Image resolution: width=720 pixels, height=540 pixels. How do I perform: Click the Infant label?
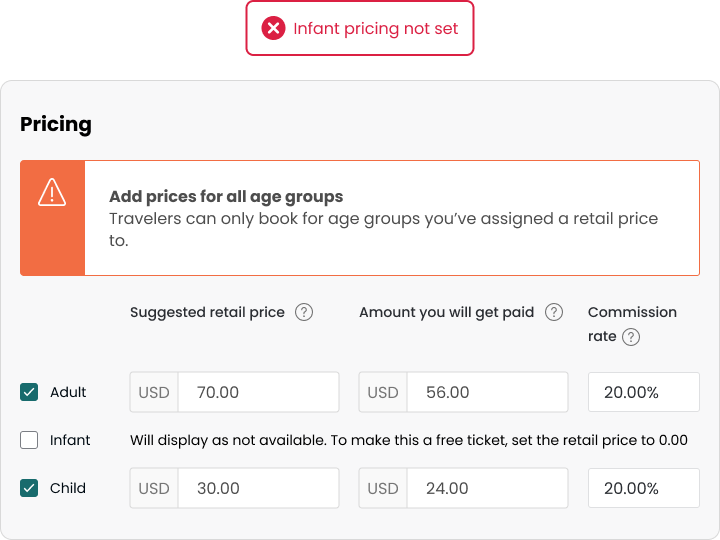tap(70, 440)
